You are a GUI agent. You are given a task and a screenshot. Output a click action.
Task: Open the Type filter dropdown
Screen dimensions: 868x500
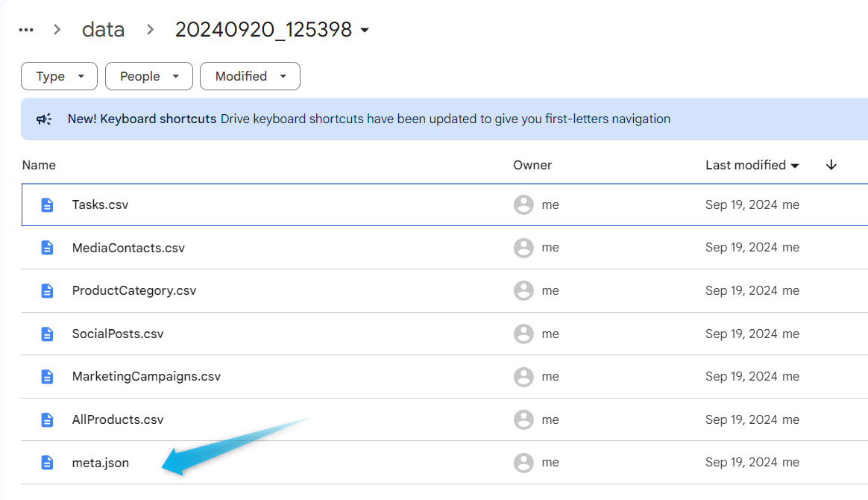pos(60,76)
